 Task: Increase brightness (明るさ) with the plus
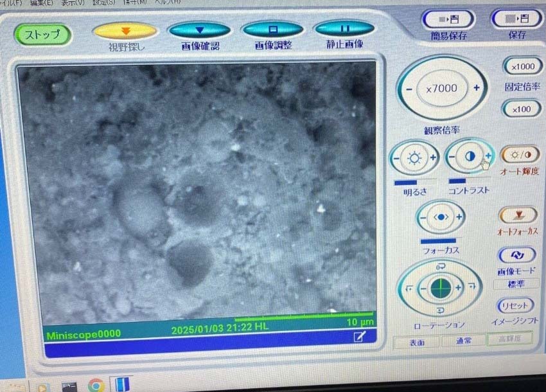pyautogui.click(x=433, y=158)
